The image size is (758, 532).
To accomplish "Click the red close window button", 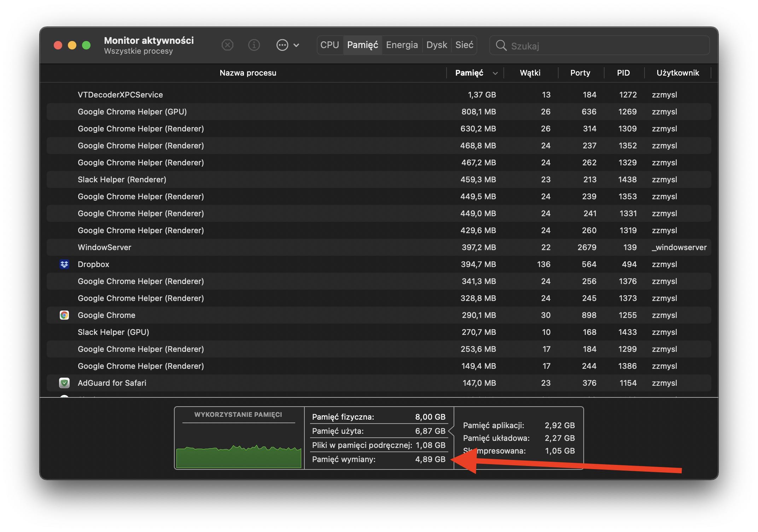I will tap(58, 45).
